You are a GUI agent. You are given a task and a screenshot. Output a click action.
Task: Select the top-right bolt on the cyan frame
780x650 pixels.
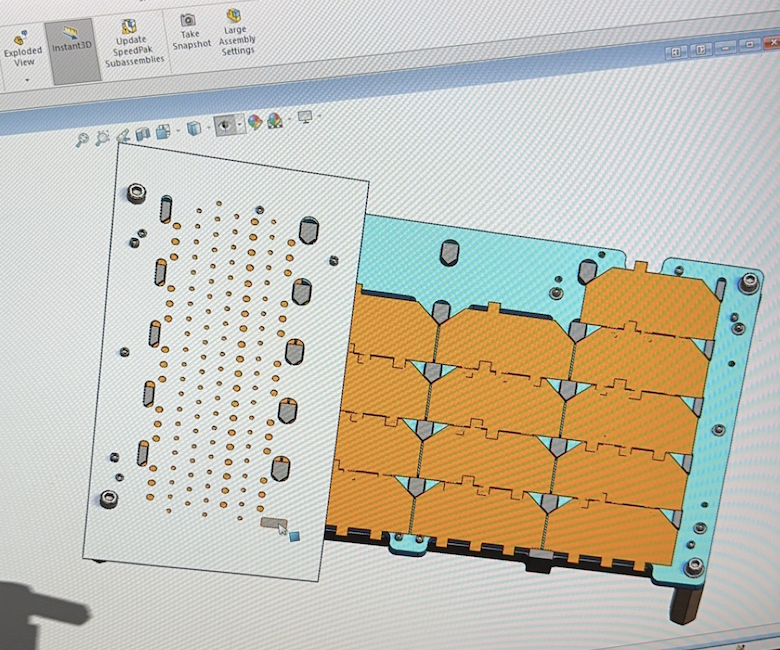[750, 283]
